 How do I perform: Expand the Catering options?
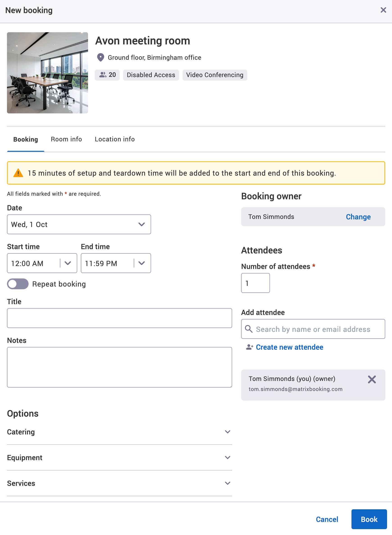point(228,432)
